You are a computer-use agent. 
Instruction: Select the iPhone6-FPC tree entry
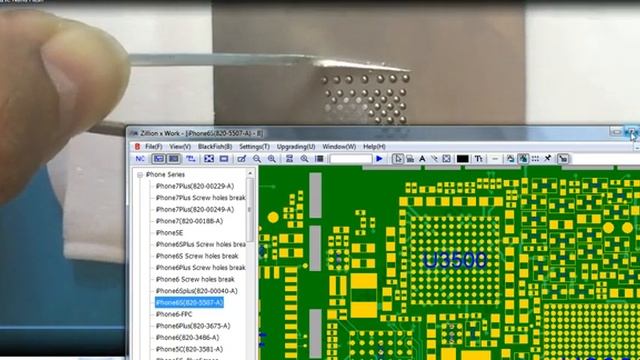[174, 314]
